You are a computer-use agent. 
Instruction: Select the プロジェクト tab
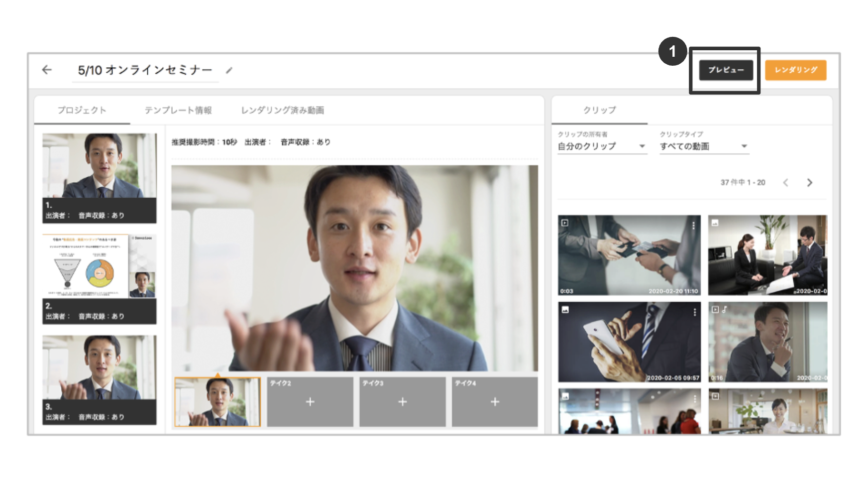(82, 110)
